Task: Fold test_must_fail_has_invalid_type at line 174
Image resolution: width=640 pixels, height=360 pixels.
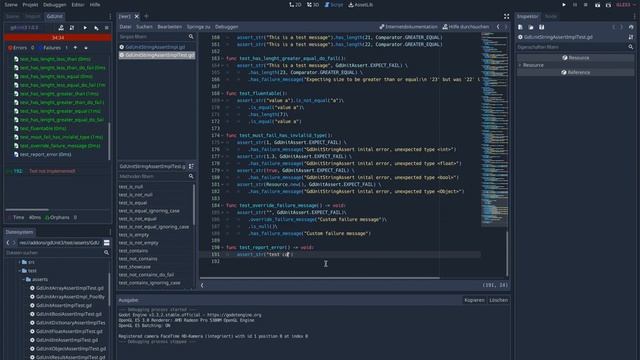Action: tap(222, 136)
